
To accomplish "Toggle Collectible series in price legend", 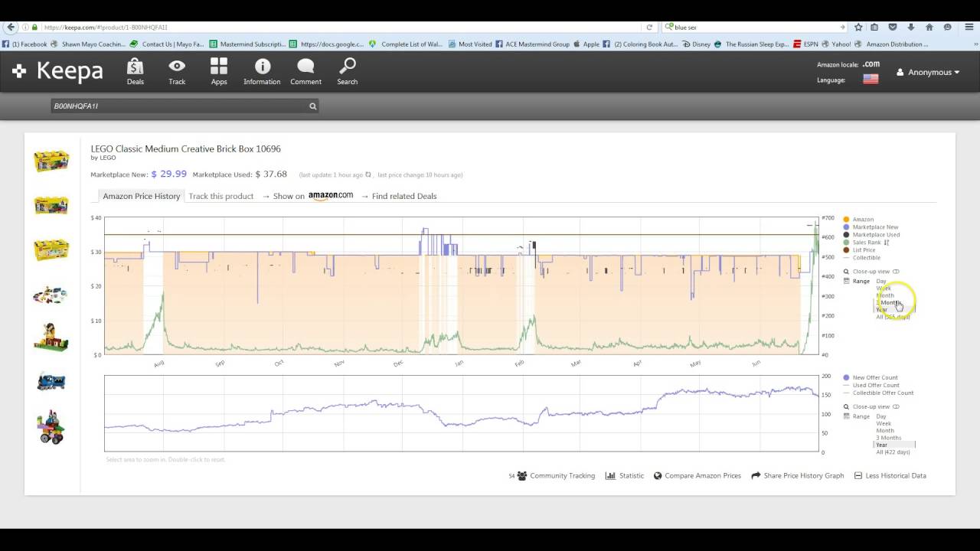I will tap(862, 258).
